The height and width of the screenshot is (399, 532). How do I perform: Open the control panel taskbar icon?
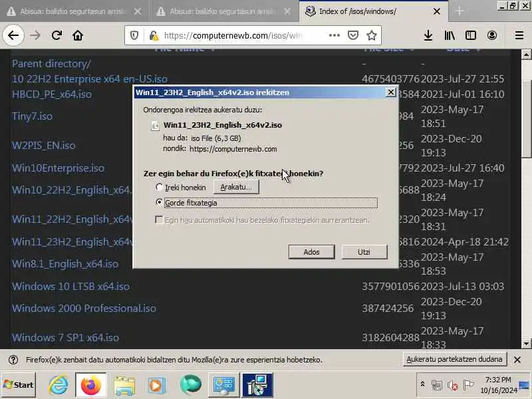pos(223,385)
